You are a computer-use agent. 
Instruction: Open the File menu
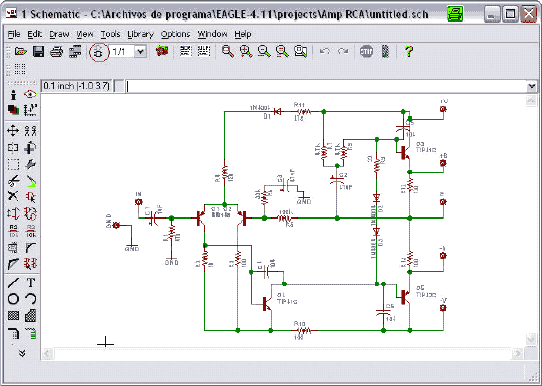click(x=14, y=34)
